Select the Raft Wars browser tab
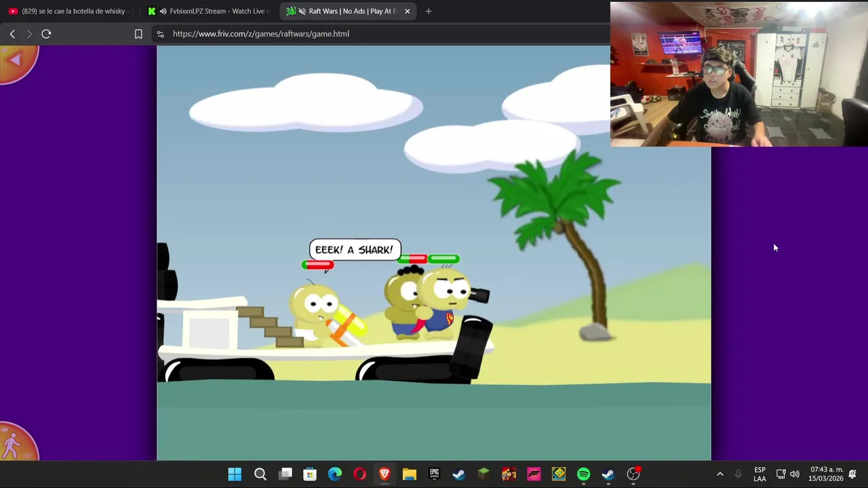868x488 pixels. 349,11
